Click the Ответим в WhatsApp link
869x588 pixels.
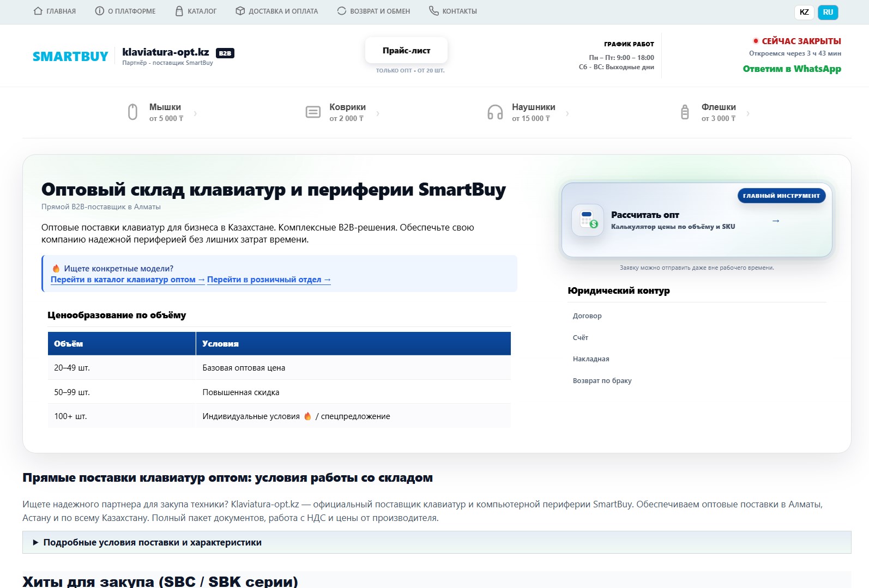(792, 69)
